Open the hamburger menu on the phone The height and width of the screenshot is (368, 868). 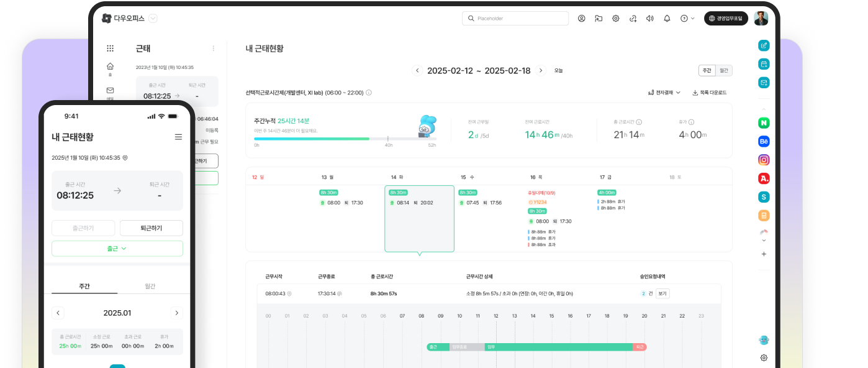(178, 137)
